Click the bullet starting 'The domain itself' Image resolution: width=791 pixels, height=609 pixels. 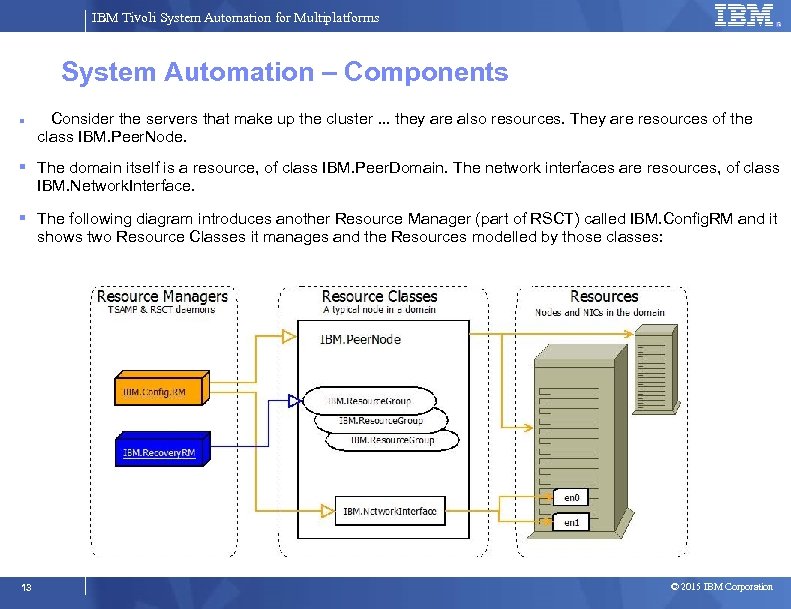pyautogui.click(x=408, y=177)
